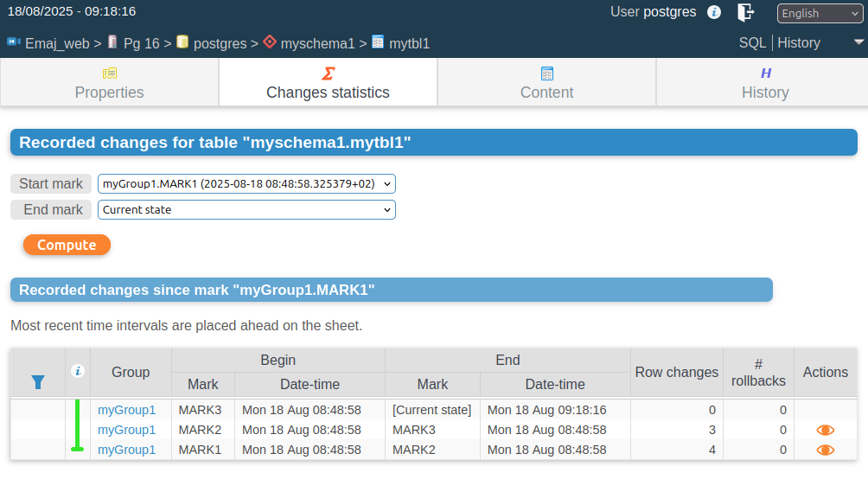Viewport: 868px width, 492px height.
Task: Click the Actions column header
Action: click(826, 372)
